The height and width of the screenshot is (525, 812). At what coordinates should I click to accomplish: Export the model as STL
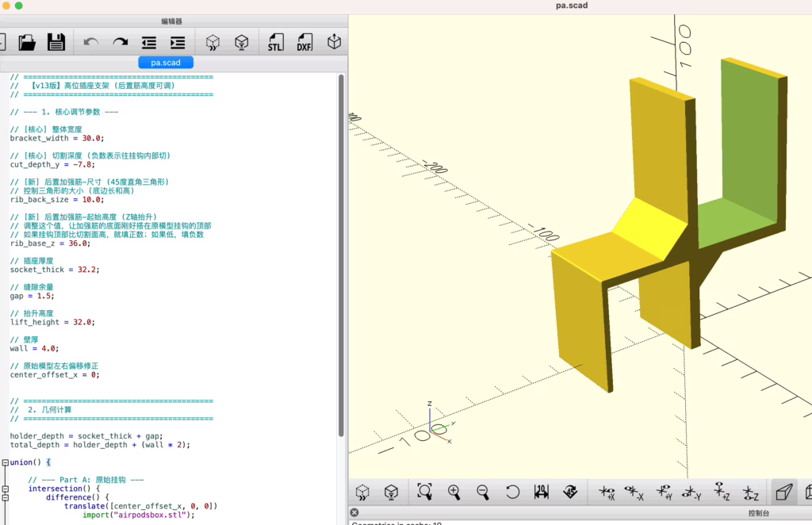[275, 42]
